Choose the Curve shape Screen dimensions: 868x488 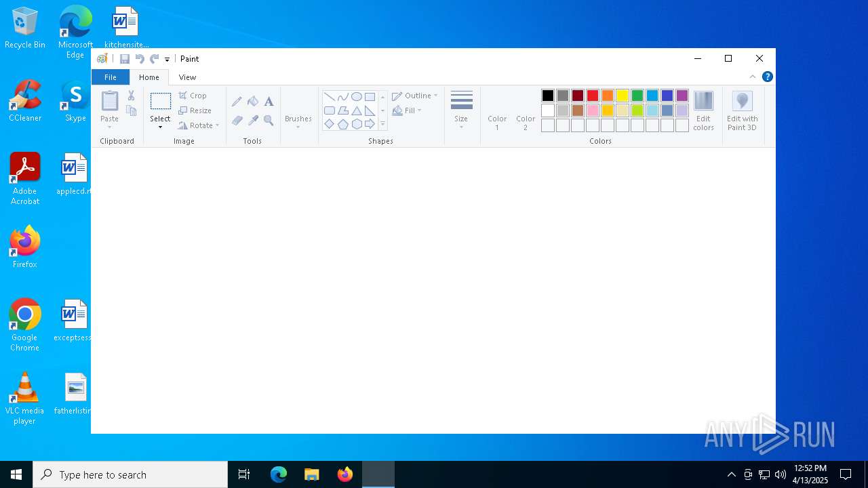(343, 97)
